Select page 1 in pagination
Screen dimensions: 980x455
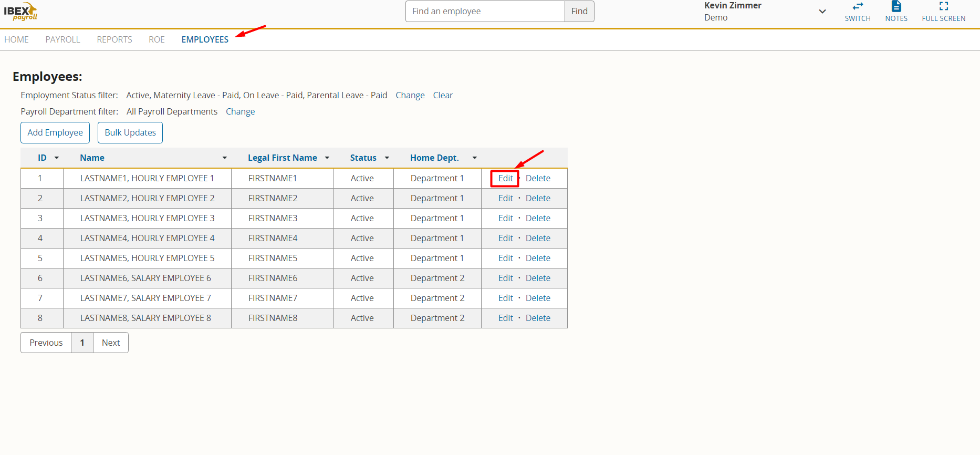pos(82,343)
